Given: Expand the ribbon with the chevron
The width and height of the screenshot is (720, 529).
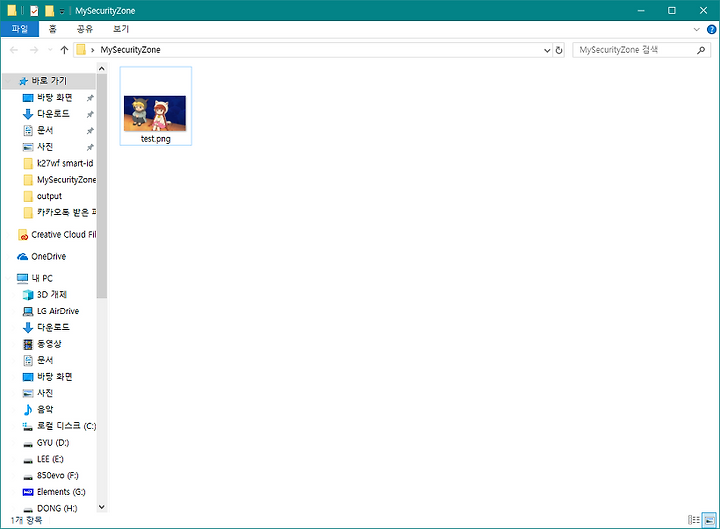Looking at the screenshot, I should coord(696,29).
